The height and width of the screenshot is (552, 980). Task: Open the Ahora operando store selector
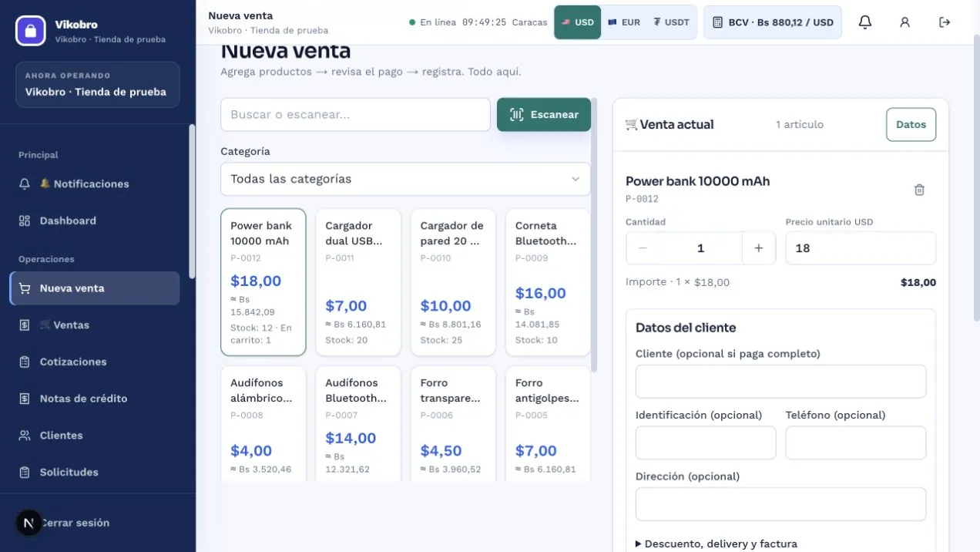(x=98, y=85)
